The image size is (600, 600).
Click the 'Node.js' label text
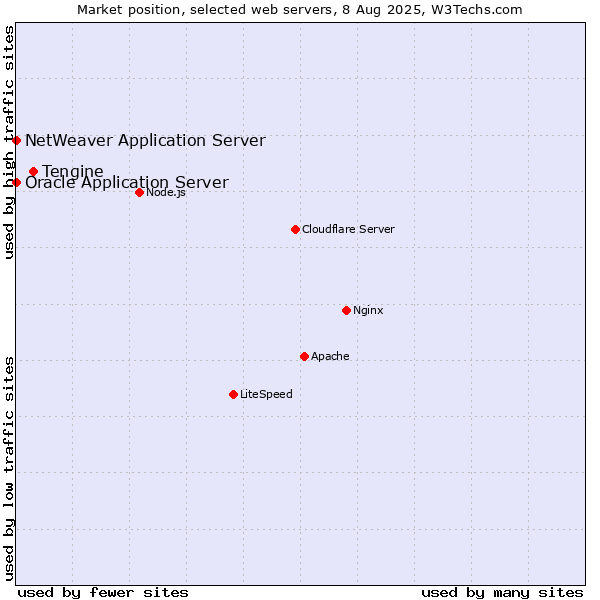[166, 192]
